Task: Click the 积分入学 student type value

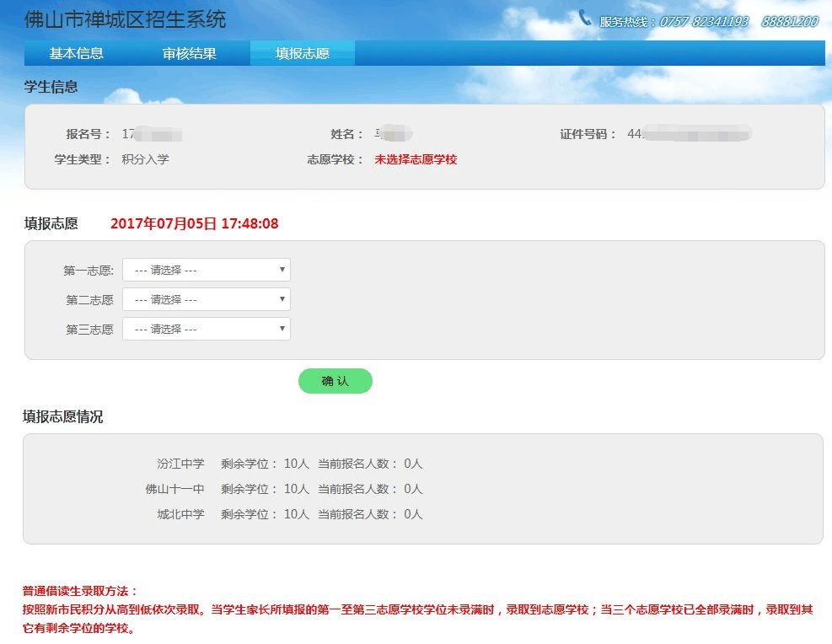Action: pyautogui.click(x=145, y=159)
